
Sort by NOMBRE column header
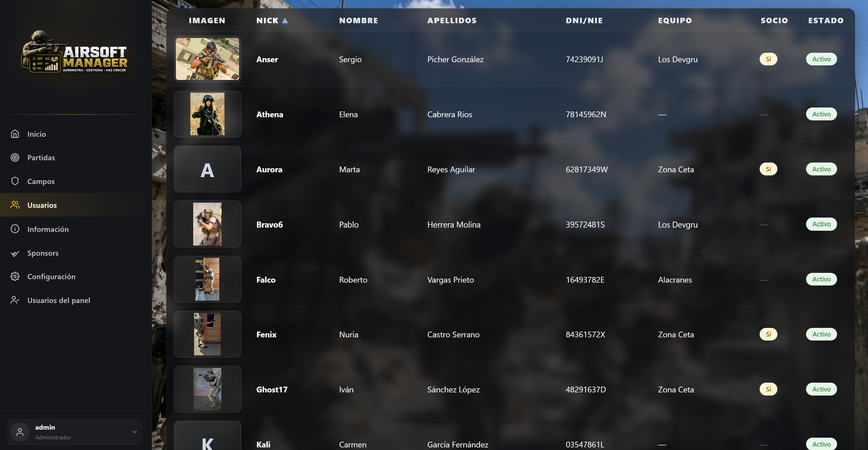point(359,21)
